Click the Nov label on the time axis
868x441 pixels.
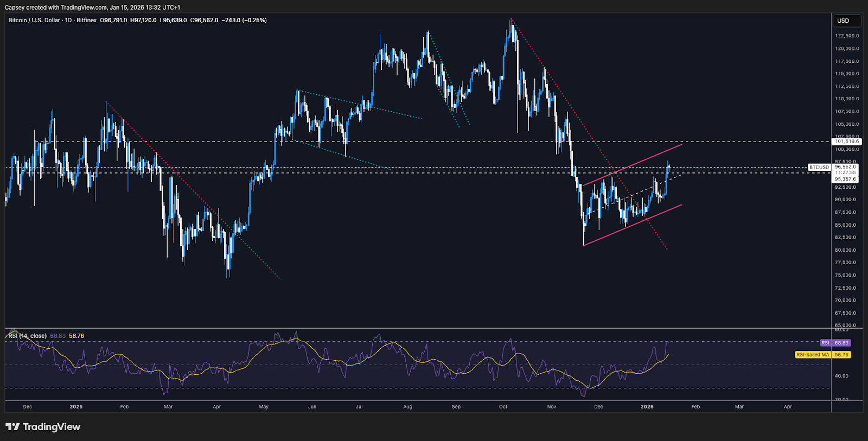552,407
